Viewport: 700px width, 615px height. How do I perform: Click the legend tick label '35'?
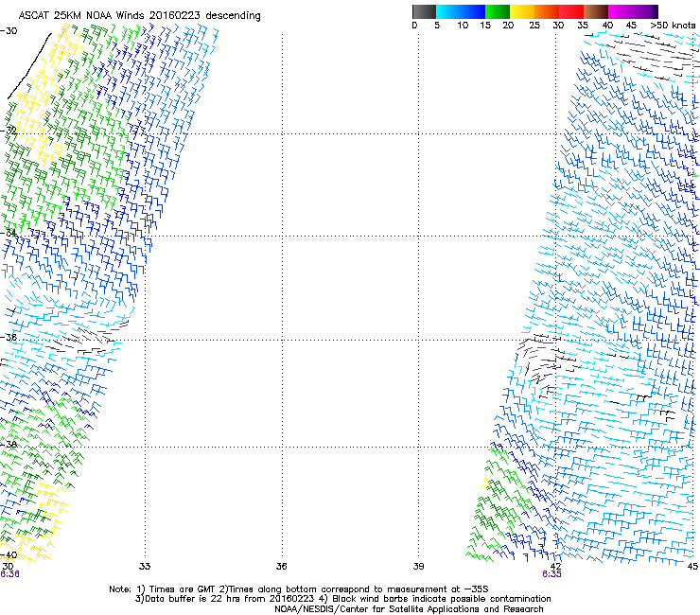point(583,26)
